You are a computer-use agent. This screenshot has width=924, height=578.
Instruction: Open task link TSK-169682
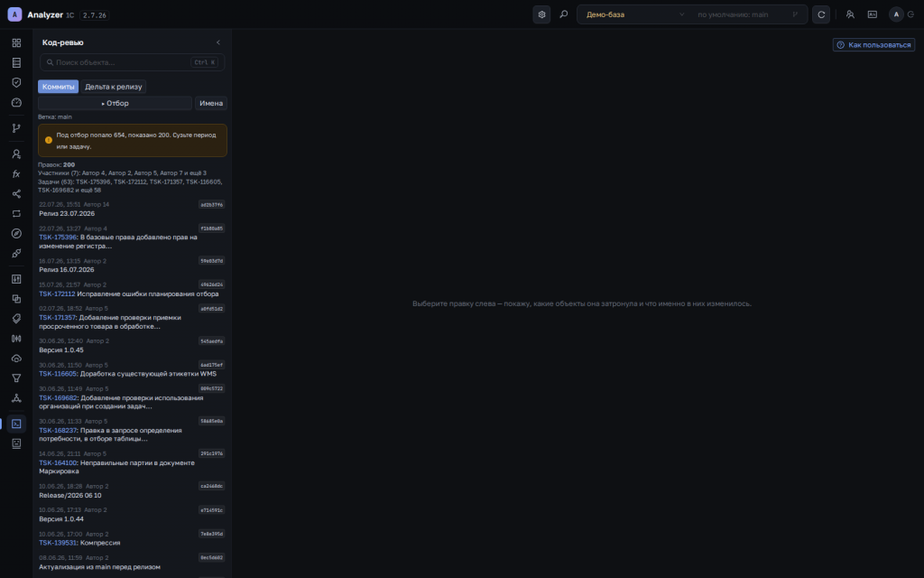point(58,397)
